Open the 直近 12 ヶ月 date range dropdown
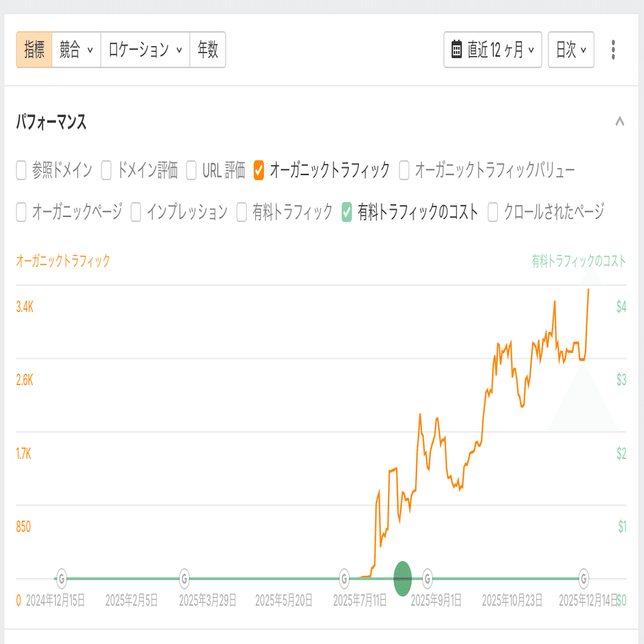The height and width of the screenshot is (644, 644). (493, 50)
